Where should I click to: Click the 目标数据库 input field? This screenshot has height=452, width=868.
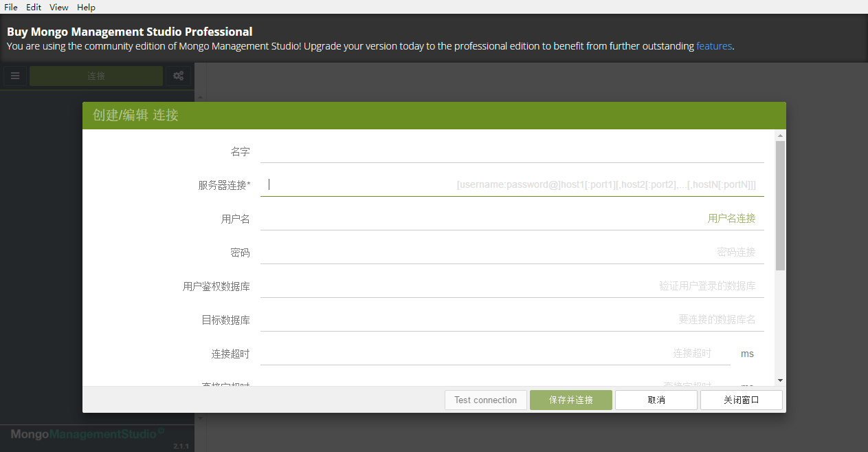(481, 319)
